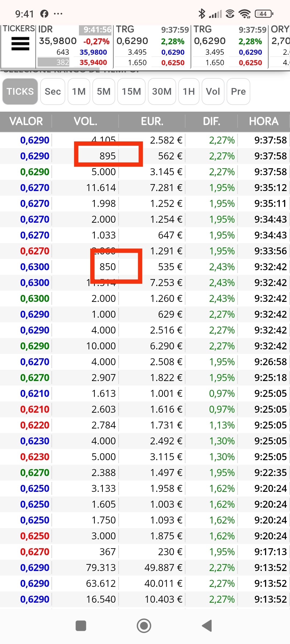This screenshot has height=644, width=290.
Task: Tap the 1.033 volume value
Action: point(104,235)
